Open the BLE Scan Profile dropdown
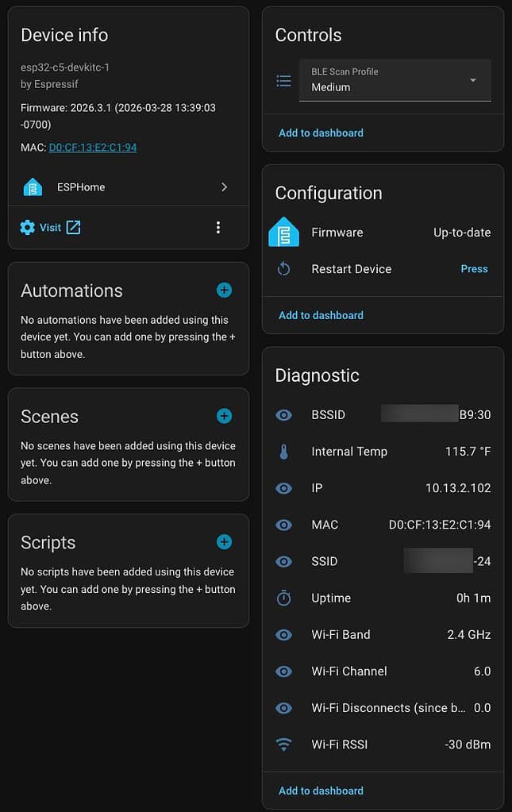This screenshot has height=812, width=512. click(x=395, y=80)
